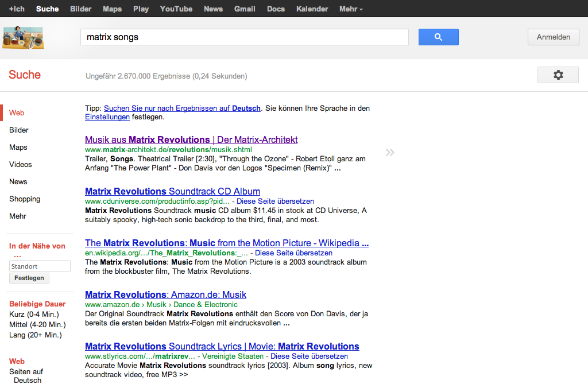Translate the en.wikipedia.org result page
This screenshot has width=588, height=384.
[x=293, y=253]
